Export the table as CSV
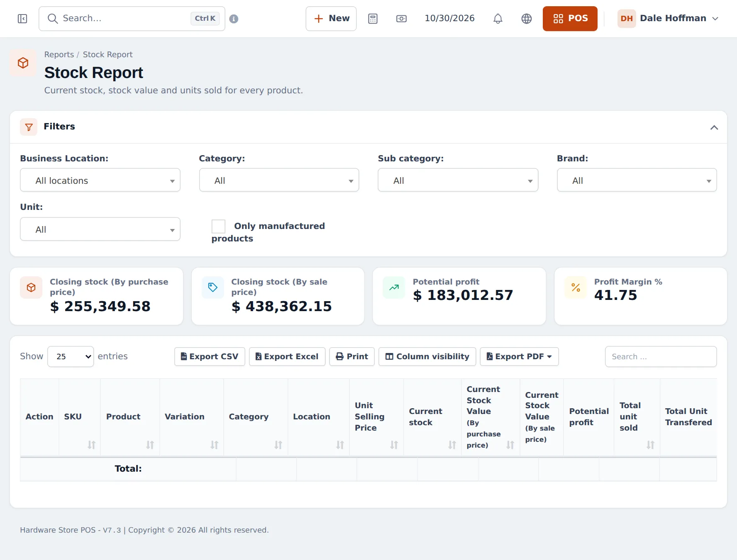 tap(210, 357)
